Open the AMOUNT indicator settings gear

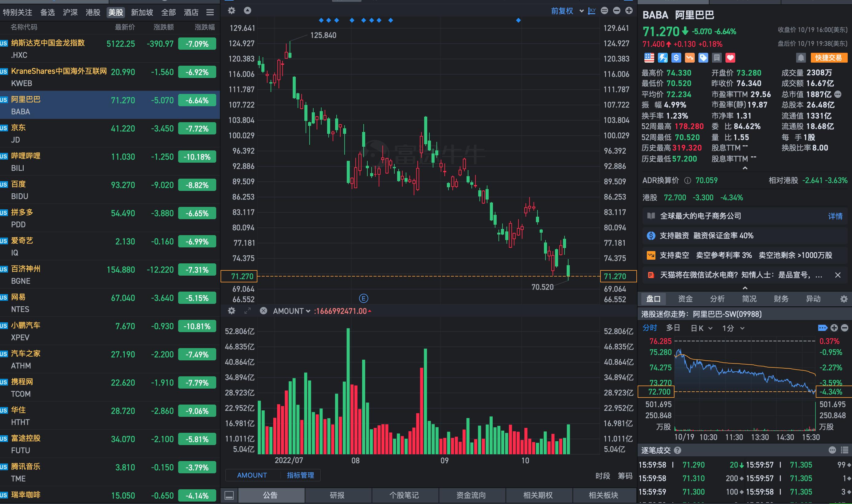point(232,310)
